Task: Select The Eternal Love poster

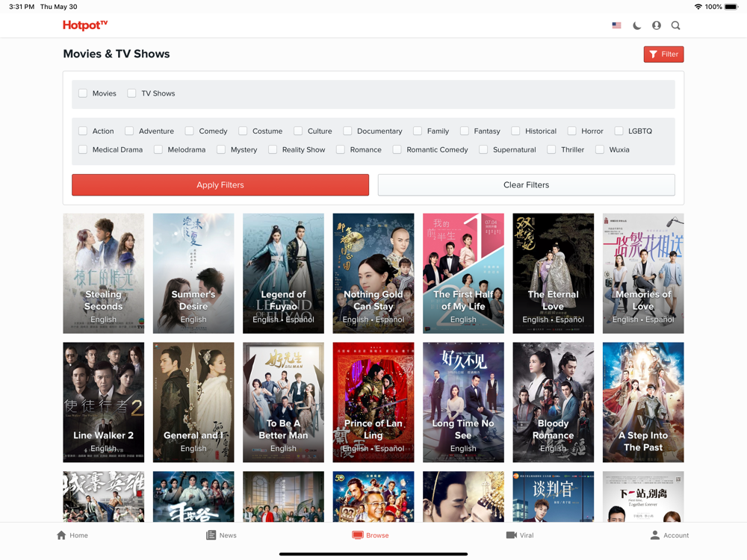Action: (553, 273)
